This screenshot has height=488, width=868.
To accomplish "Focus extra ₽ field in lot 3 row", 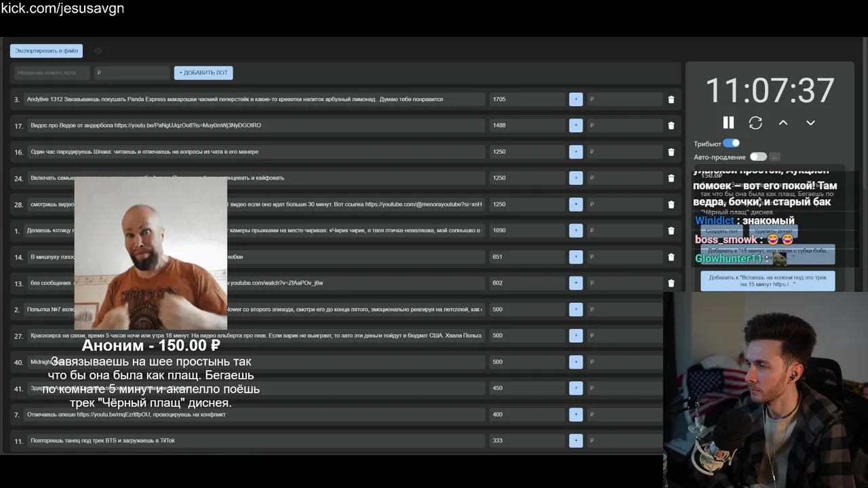I will [x=625, y=99].
